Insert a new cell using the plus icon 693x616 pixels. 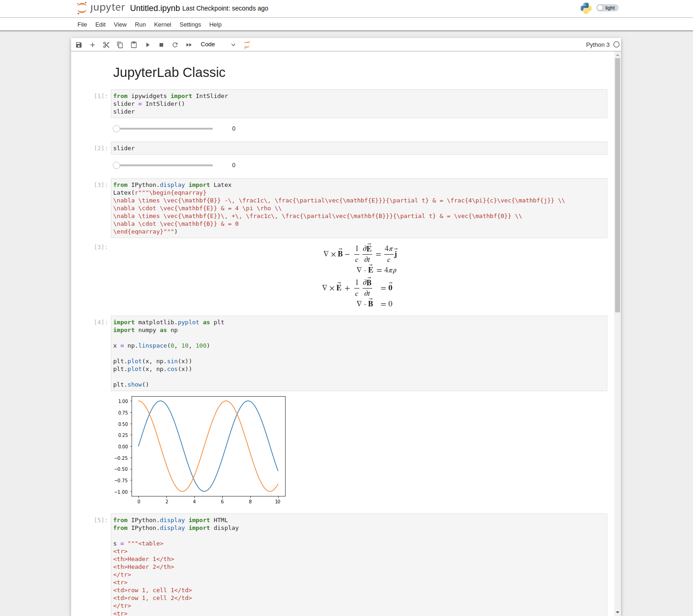[93, 45]
